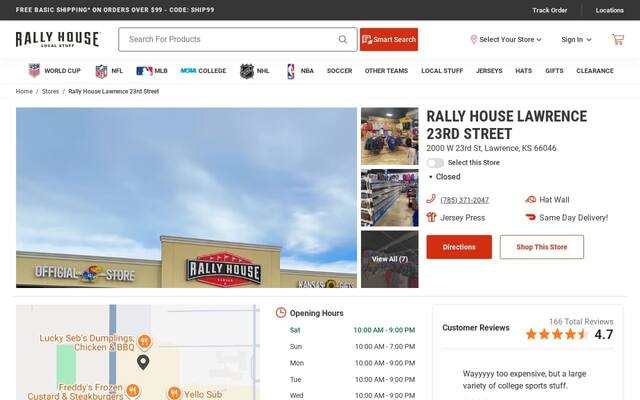Open the JERSEYS menu
This screenshot has height=400, width=640.
(489, 71)
